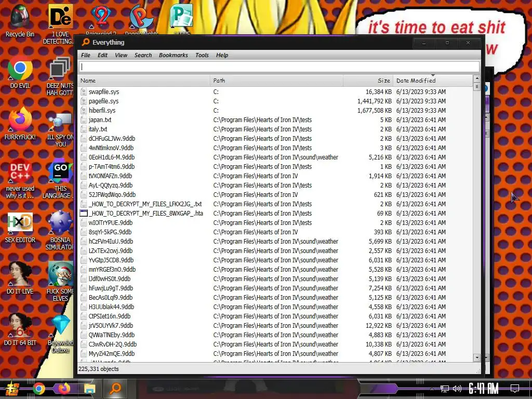532x399 pixels.
Task: Open the FURRYFUCK Firefox desktop icon
Action: (x=20, y=124)
